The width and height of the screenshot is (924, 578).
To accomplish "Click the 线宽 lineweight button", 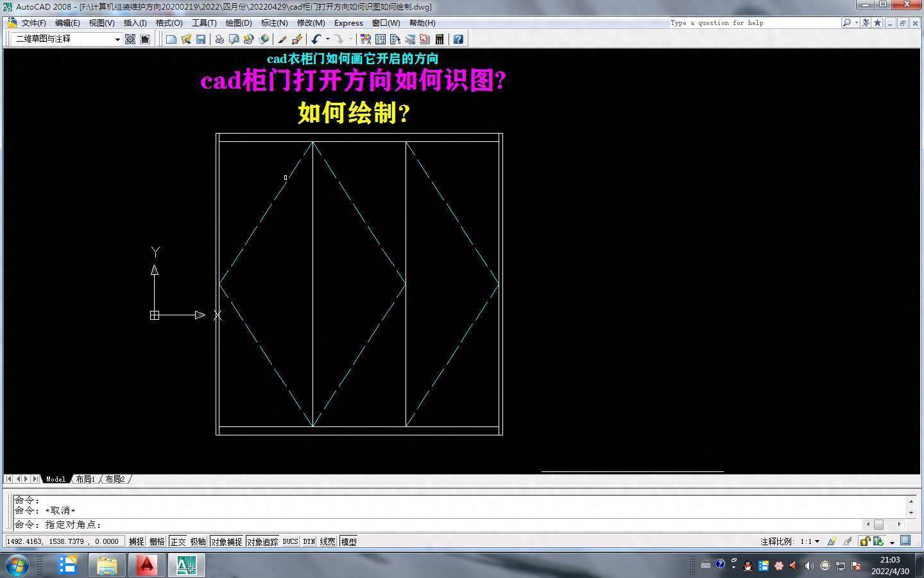I will (327, 541).
